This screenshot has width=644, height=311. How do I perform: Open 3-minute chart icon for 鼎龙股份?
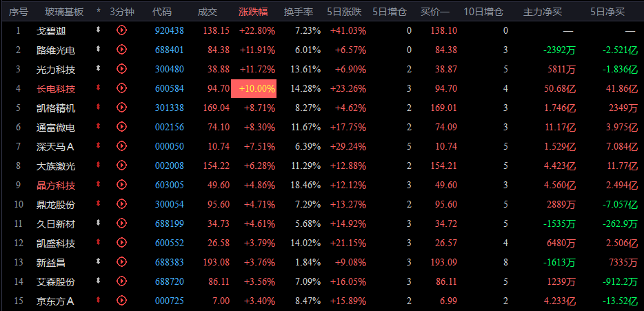click(121, 204)
